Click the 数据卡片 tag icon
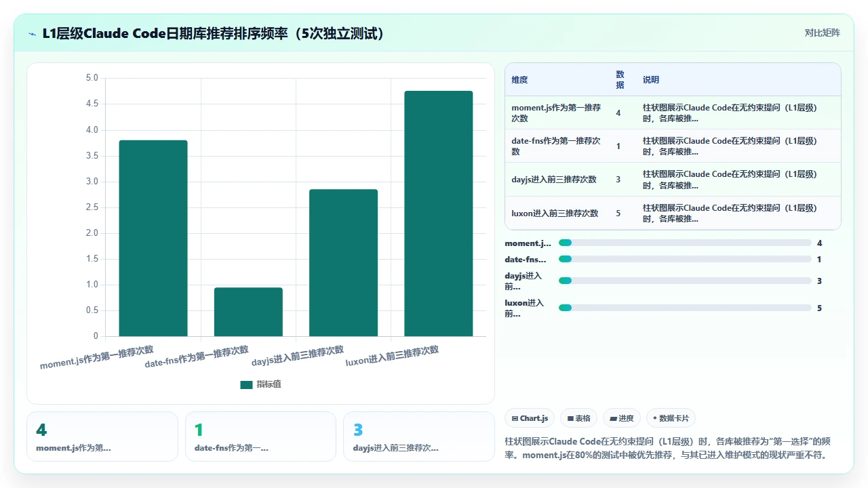 coord(654,418)
